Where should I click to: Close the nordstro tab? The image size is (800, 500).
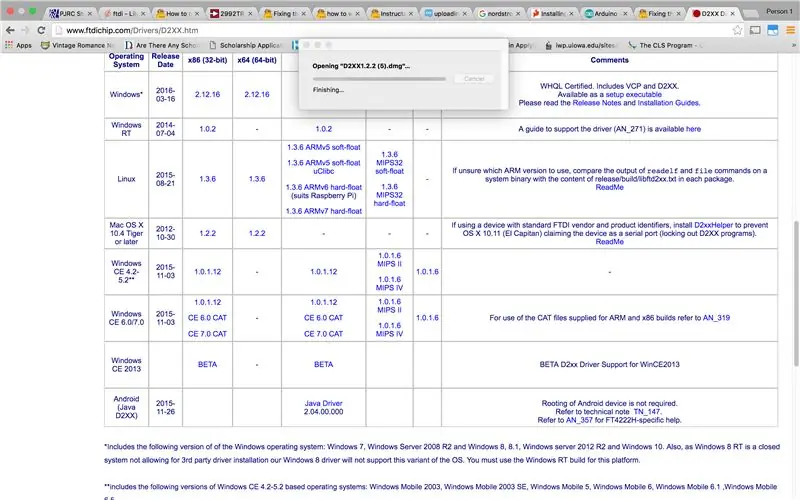tap(518, 14)
